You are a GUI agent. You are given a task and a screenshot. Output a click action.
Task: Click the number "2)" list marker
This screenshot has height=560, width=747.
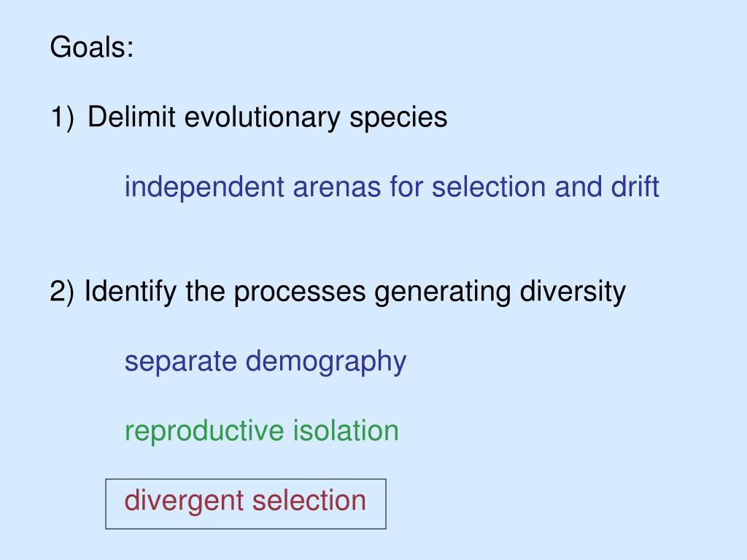[62, 292]
